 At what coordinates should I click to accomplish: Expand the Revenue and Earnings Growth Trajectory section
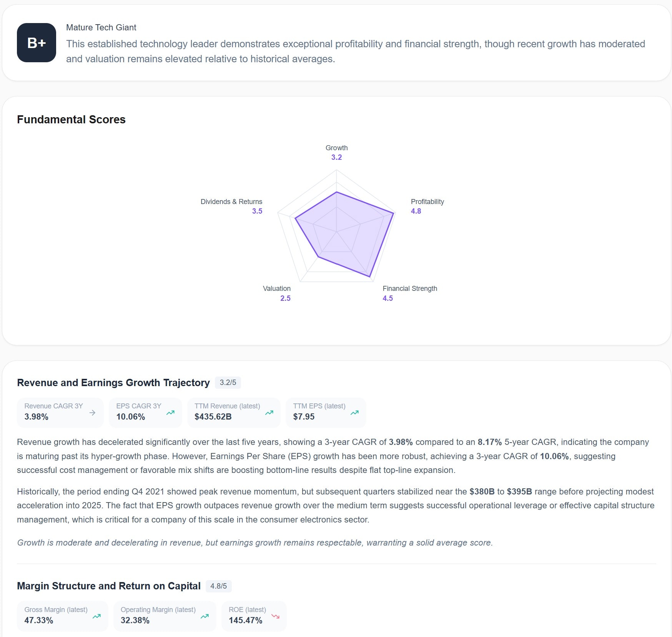113,383
